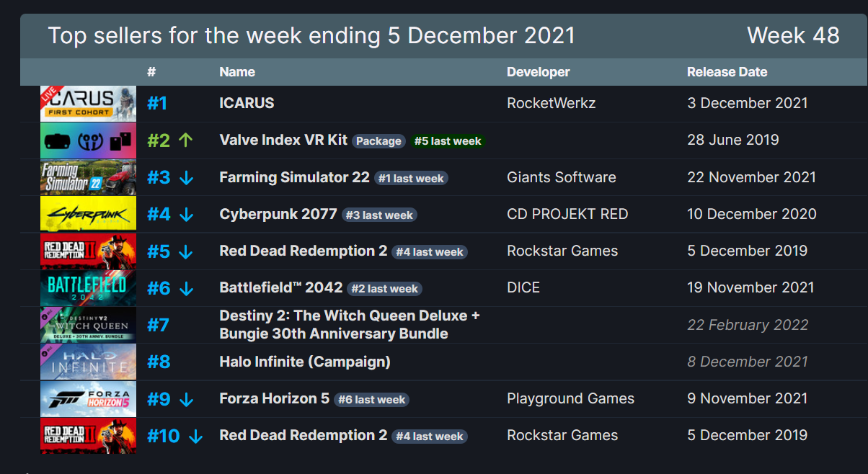Open the Valve Index VR Kit thumbnail
Image resolution: width=868 pixels, height=474 pixels.
point(88,140)
